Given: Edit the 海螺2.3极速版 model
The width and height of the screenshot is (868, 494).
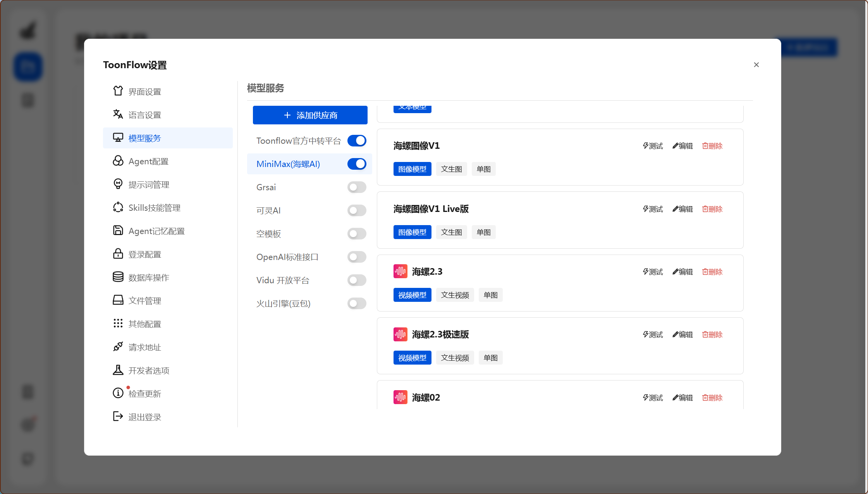Looking at the screenshot, I should click(x=682, y=334).
